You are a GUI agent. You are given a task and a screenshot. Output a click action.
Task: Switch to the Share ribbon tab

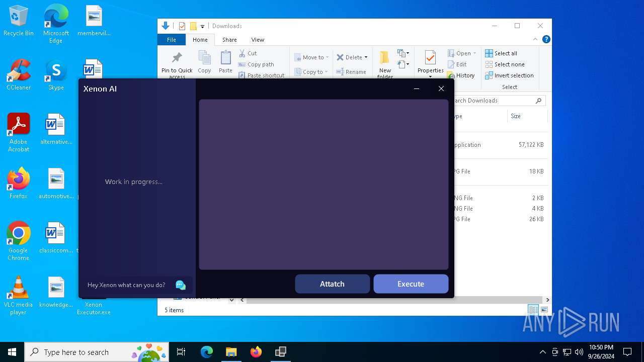click(229, 40)
